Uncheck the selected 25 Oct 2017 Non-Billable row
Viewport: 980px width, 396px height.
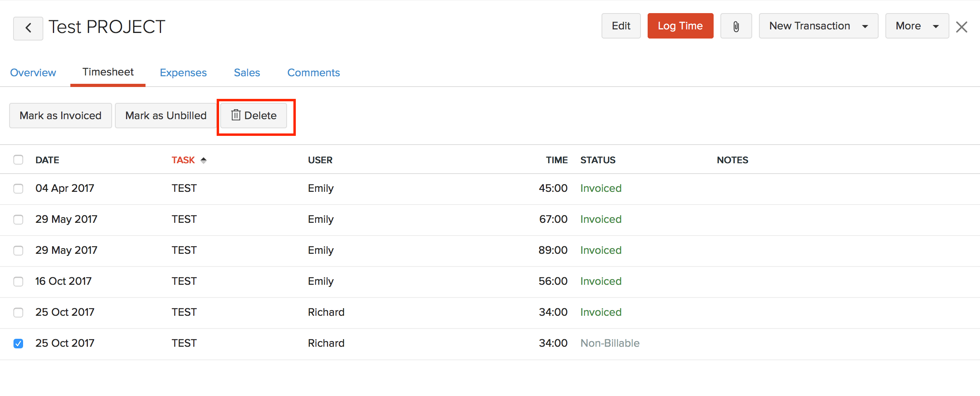click(18, 343)
